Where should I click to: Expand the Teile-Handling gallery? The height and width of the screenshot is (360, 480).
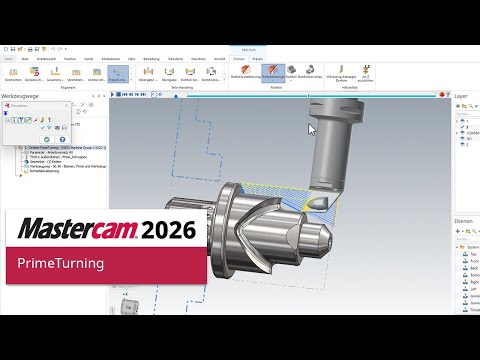(224, 80)
